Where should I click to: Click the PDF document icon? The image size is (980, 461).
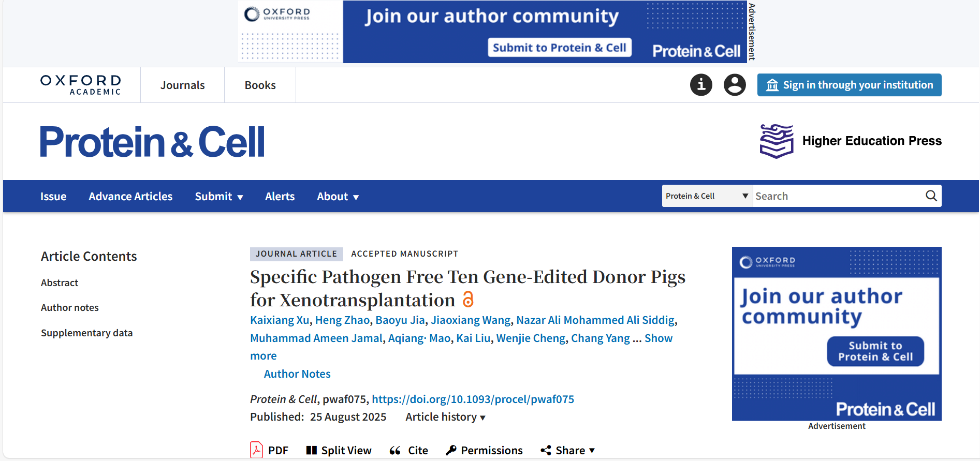pos(256,450)
